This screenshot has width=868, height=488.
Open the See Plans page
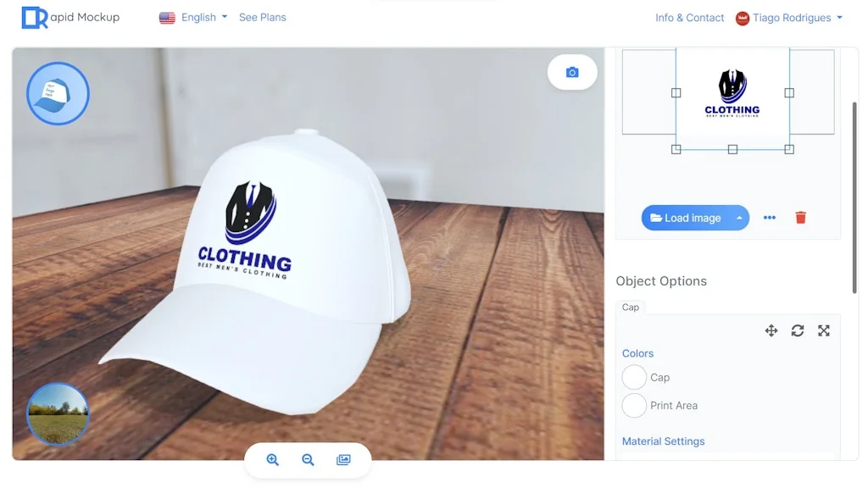tap(262, 17)
